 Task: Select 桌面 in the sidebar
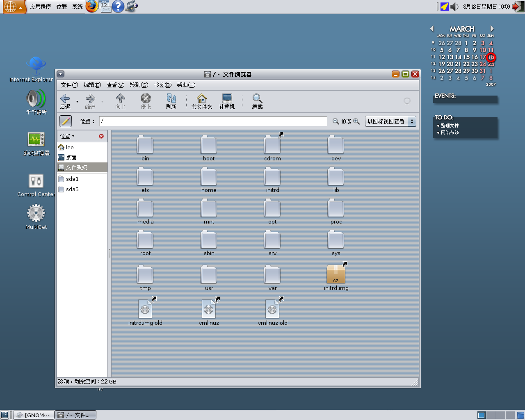(x=82, y=157)
